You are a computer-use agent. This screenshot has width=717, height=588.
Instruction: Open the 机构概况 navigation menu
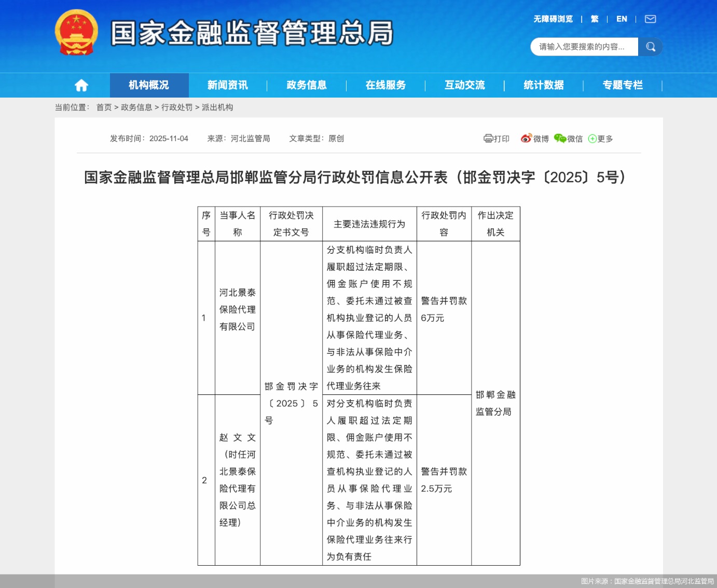(x=149, y=85)
